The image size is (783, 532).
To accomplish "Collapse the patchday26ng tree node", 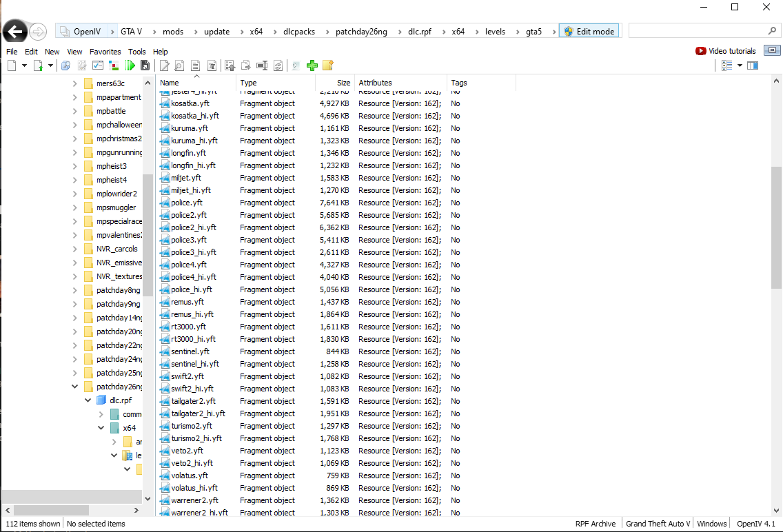I will [x=74, y=387].
